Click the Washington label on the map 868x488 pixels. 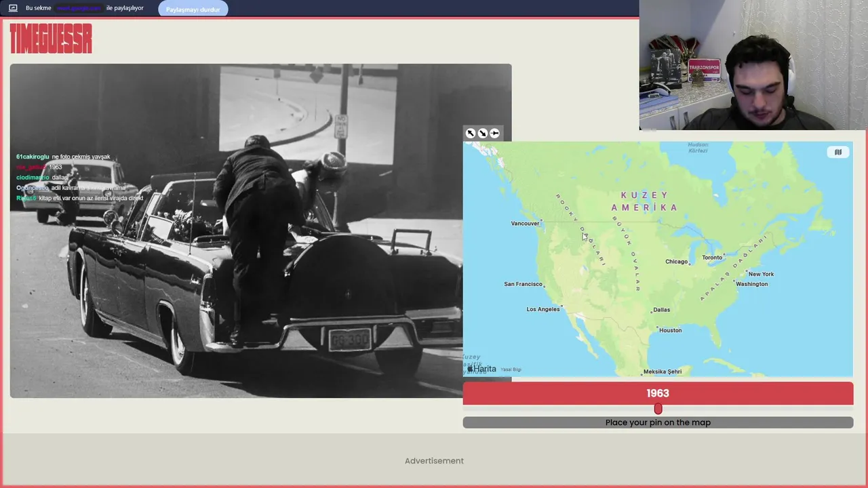pos(752,284)
